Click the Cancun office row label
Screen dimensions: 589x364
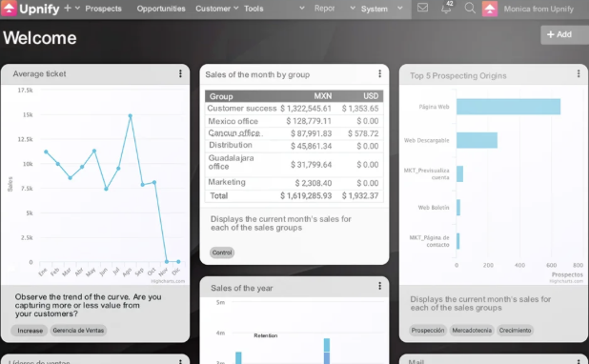[234, 133]
